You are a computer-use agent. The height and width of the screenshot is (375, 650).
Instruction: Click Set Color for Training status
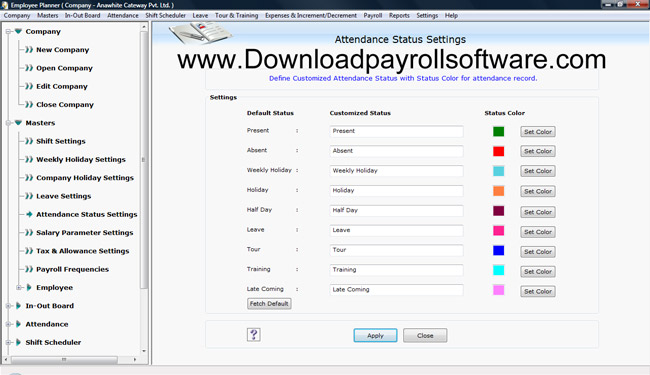tap(538, 271)
